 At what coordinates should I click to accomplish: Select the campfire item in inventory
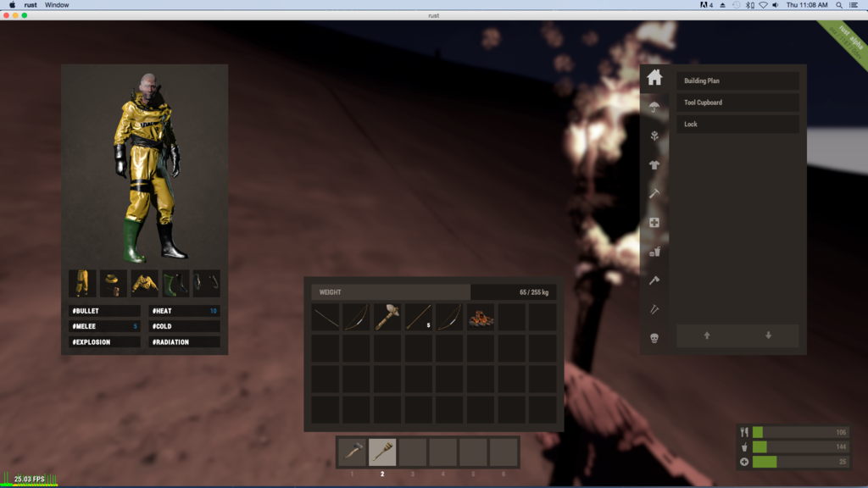481,317
